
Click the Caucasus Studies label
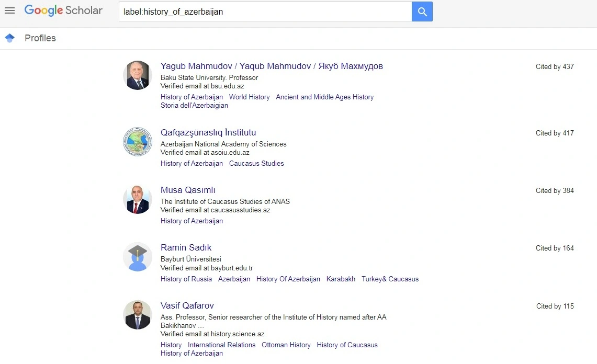(256, 164)
